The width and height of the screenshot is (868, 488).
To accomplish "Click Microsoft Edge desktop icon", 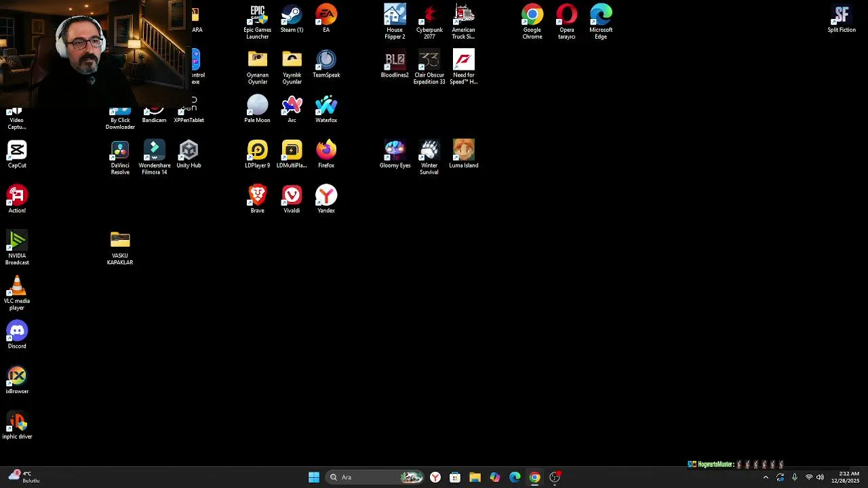I will coord(601,22).
